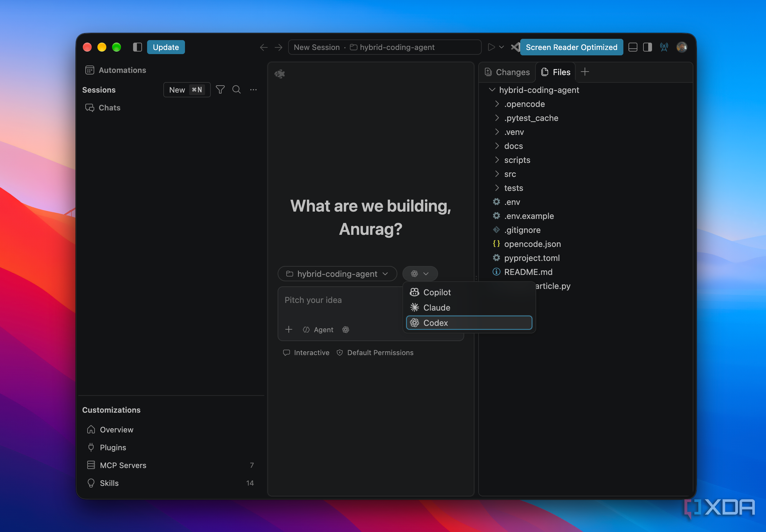Open the Agent mode selector
This screenshot has height=532, width=766.
(318, 330)
